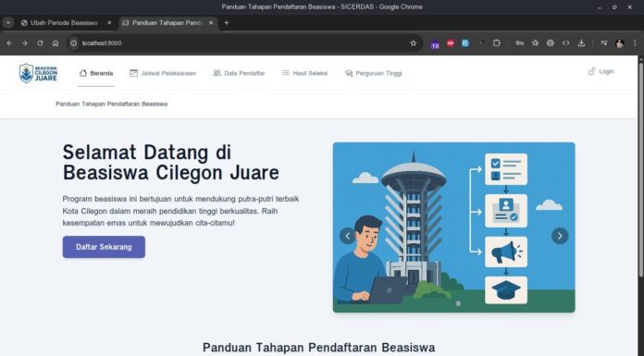Show previous carousel slide
The width and height of the screenshot is (644, 356).
348,236
